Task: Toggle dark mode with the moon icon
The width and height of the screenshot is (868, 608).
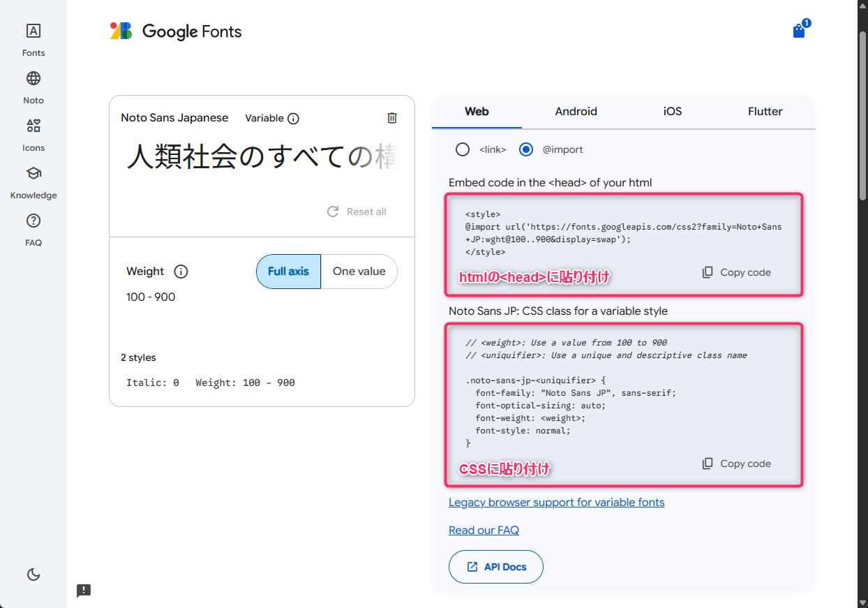Action: click(x=33, y=574)
